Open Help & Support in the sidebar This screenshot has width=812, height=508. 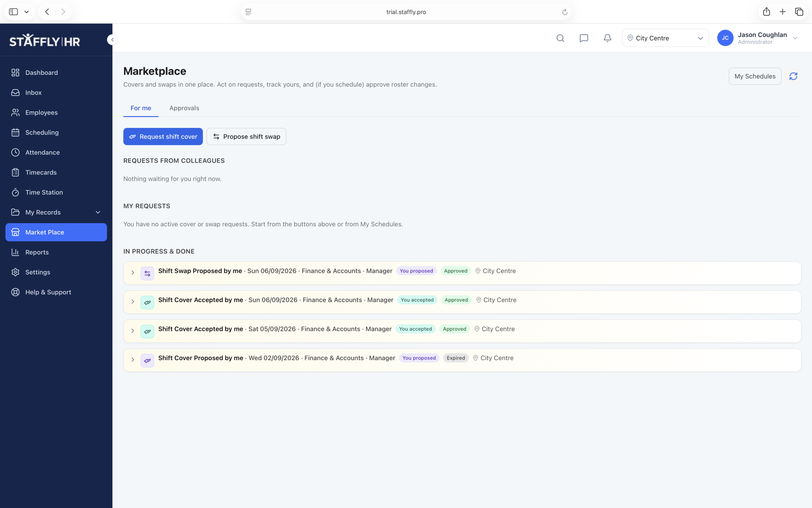(56, 292)
